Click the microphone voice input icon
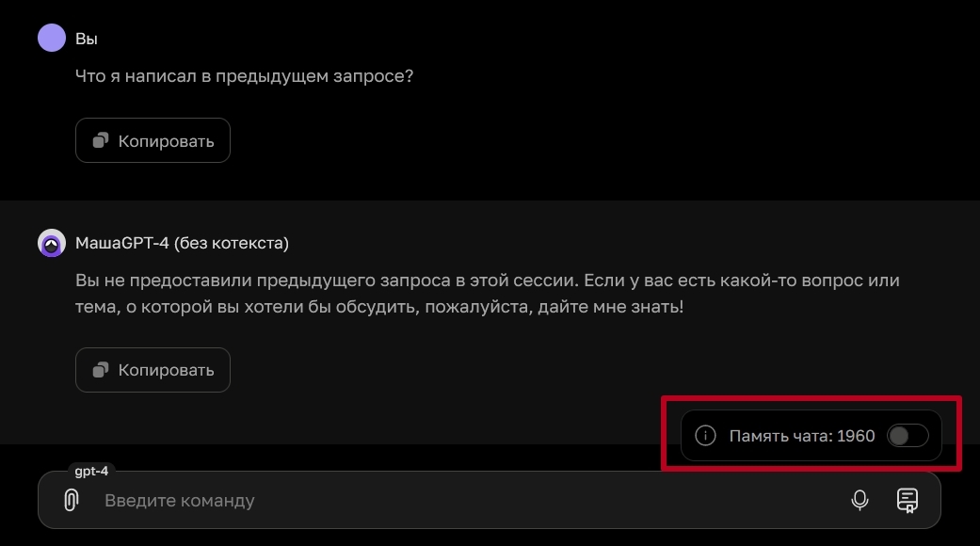 [860, 500]
